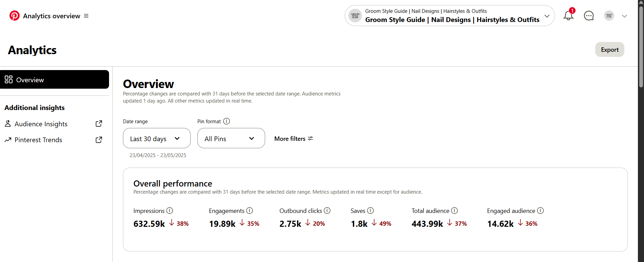Open More filters

click(294, 138)
